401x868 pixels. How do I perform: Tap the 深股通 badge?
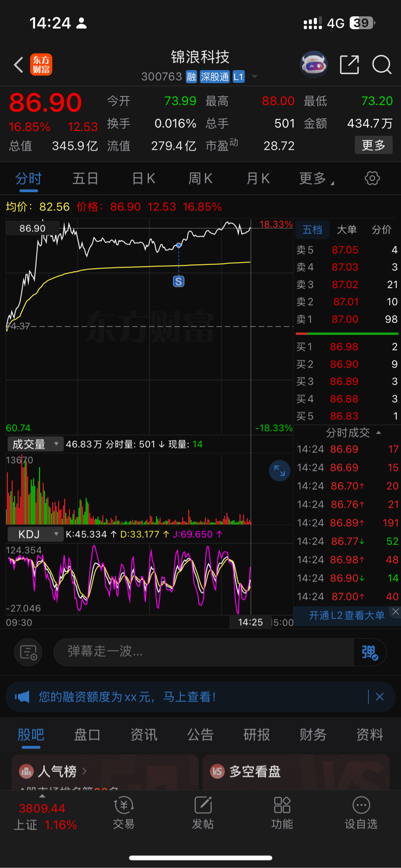click(x=215, y=77)
